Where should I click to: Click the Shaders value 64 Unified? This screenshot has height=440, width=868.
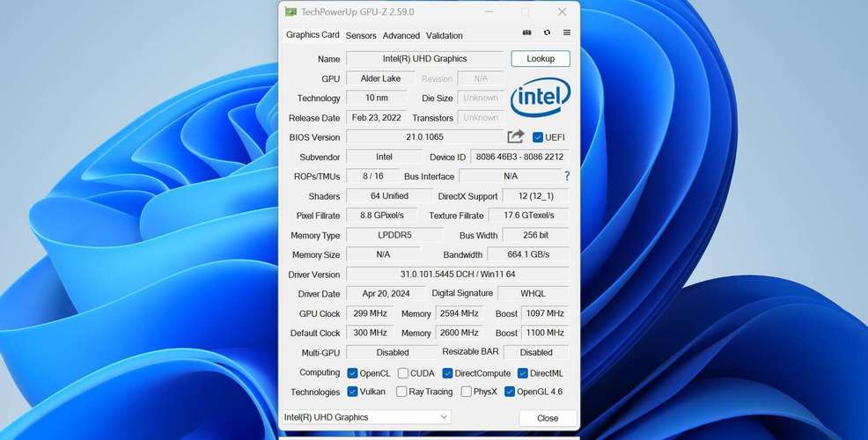coord(389,196)
